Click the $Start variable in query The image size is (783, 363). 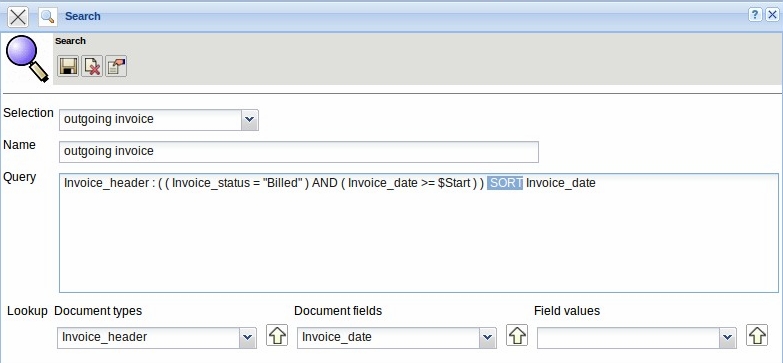pyautogui.click(x=454, y=183)
